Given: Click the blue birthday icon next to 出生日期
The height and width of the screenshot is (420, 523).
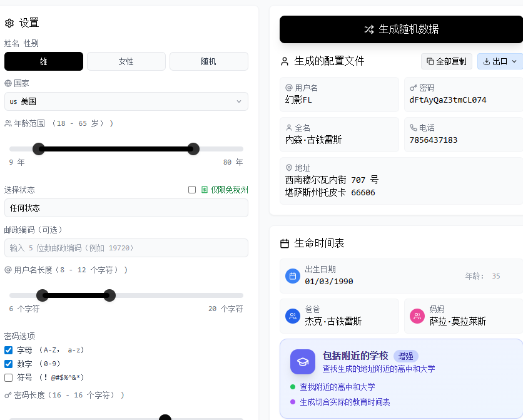Looking at the screenshot, I should tap(292, 275).
